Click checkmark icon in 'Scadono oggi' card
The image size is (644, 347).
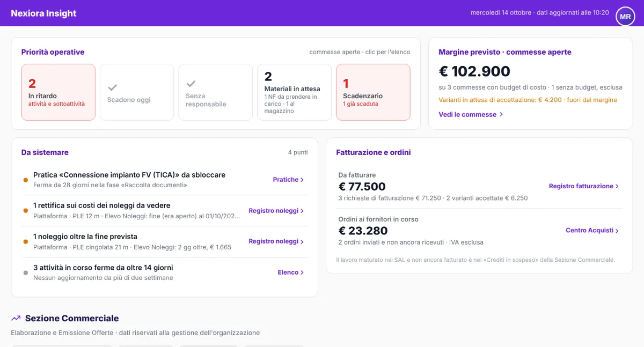[113, 87]
